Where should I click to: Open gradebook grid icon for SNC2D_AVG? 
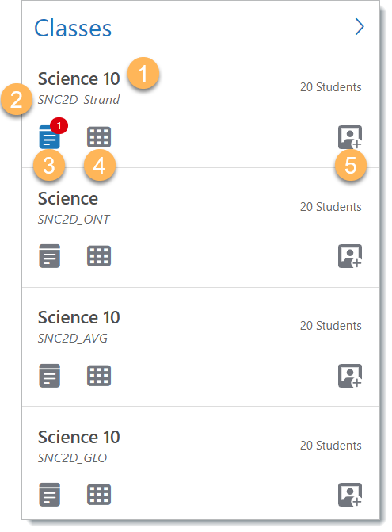[x=99, y=376]
